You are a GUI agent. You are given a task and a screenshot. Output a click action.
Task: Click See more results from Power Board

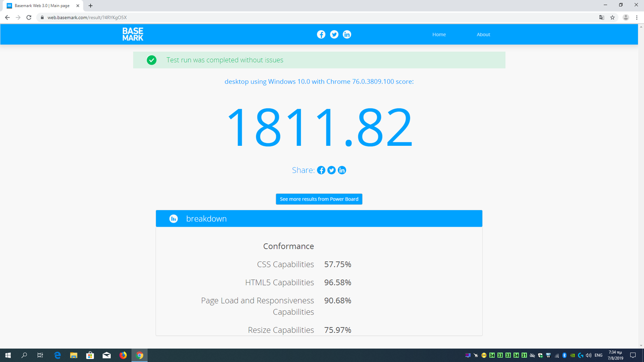pyautogui.click(x=319, y=199)
